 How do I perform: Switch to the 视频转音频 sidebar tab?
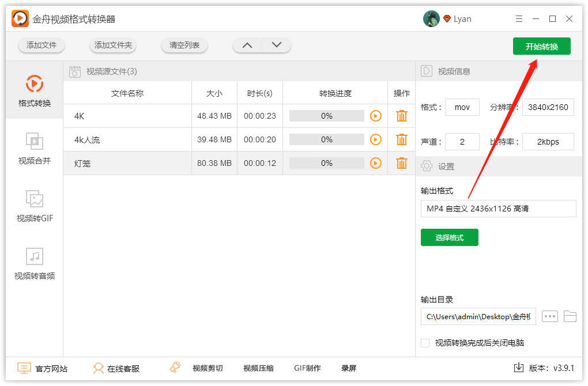[35, 263]
